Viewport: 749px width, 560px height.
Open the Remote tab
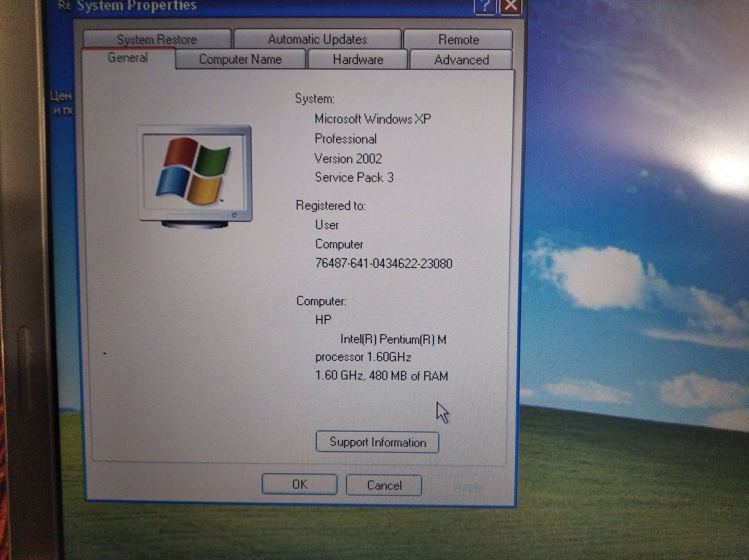coord(458,39)
